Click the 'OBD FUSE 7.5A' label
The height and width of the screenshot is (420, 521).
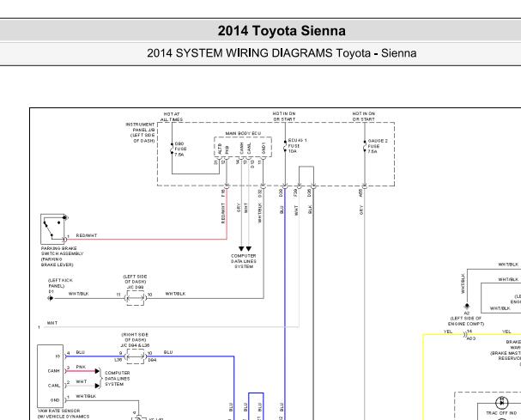[x=180, y=149]
